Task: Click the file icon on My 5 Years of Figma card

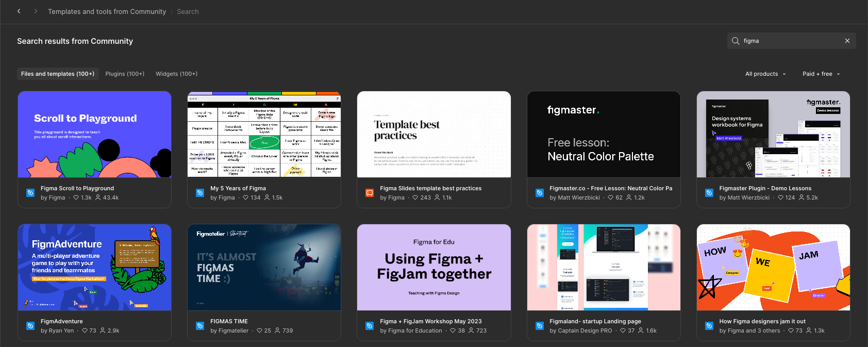Action: click(x=200, y=193)
